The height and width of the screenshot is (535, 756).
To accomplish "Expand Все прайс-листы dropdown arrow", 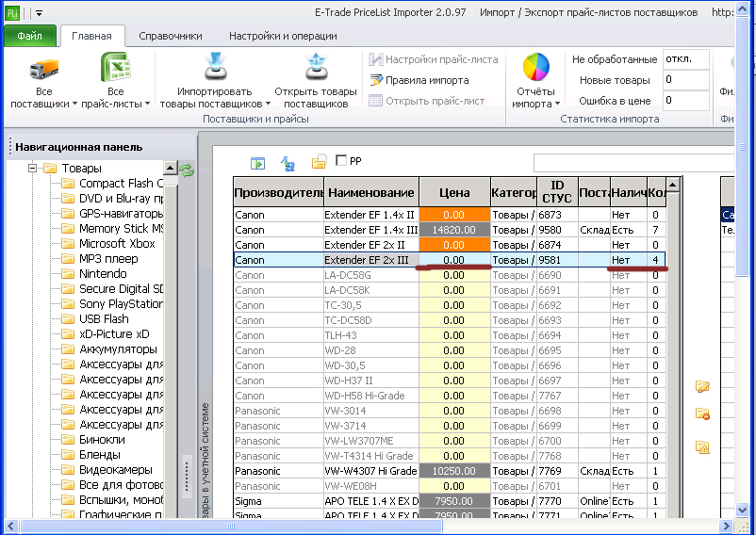I will tap(147, 104).
